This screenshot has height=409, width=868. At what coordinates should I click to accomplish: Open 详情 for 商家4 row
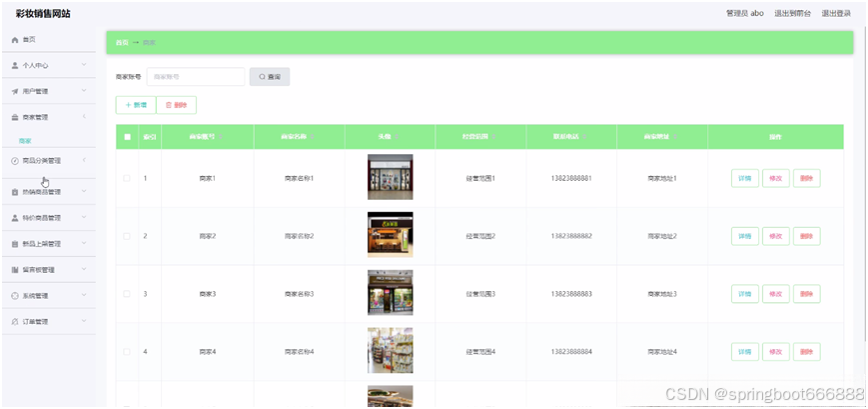[x=745, y=352]
